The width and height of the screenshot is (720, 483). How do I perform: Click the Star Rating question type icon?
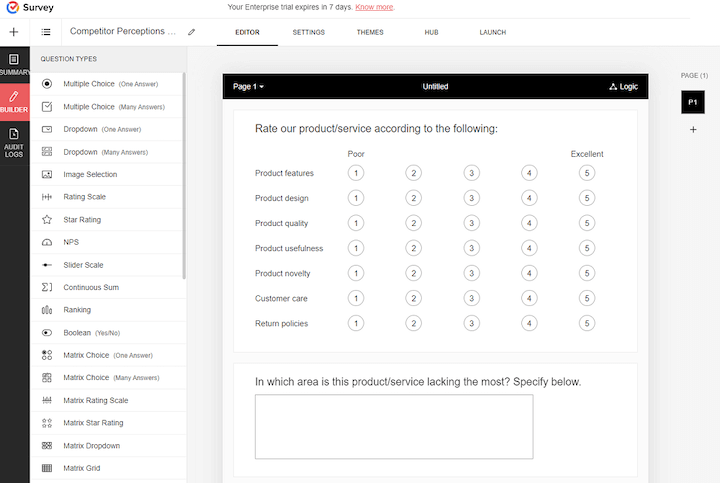pos(47,220)
